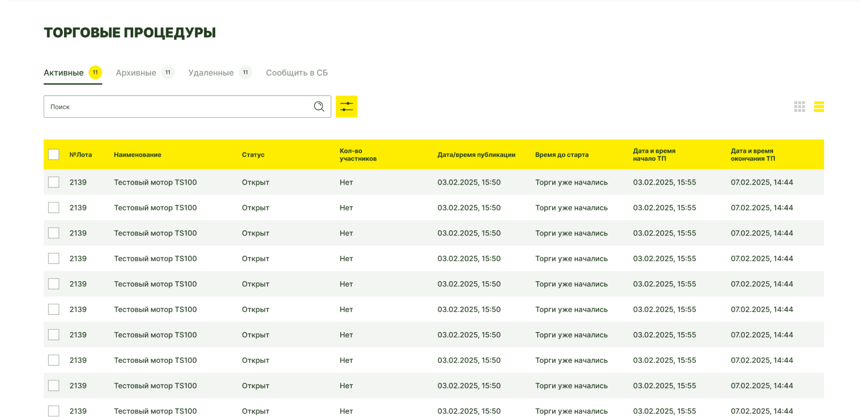Check the seventh row's checkbox
The image size is (868, 420).
tap(54, 335)
